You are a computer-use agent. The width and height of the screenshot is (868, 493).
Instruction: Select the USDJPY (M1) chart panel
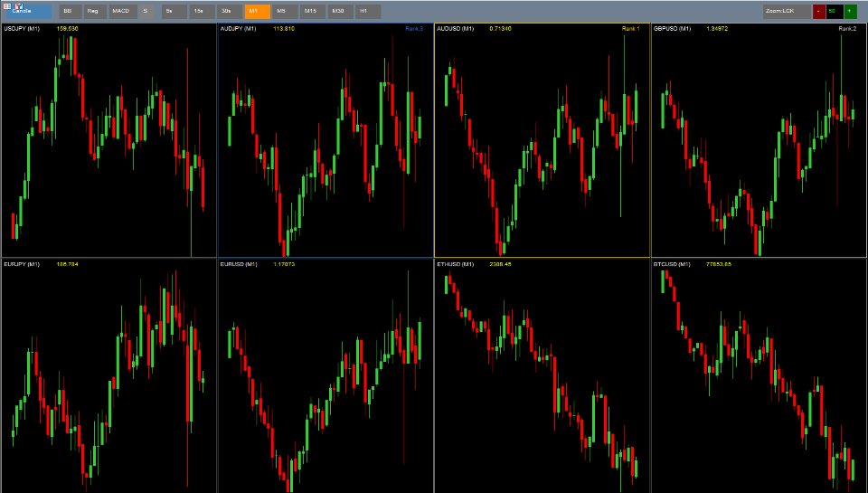tap(108, 140)
